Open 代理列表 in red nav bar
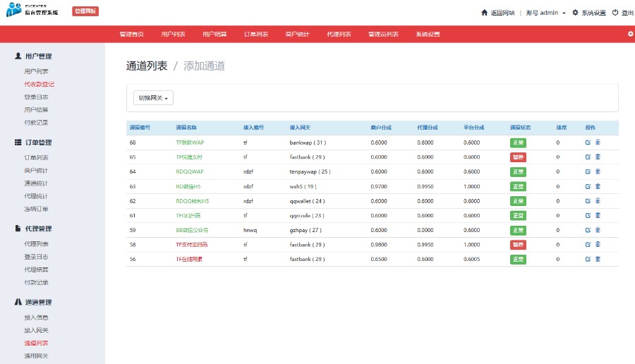Screen dimensions: 635x364 (339, 34)
